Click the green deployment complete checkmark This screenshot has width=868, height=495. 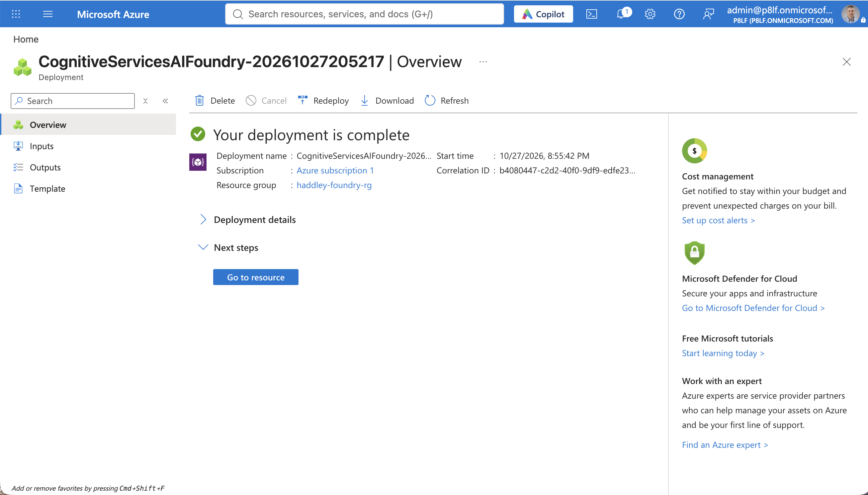click(198, 134)
